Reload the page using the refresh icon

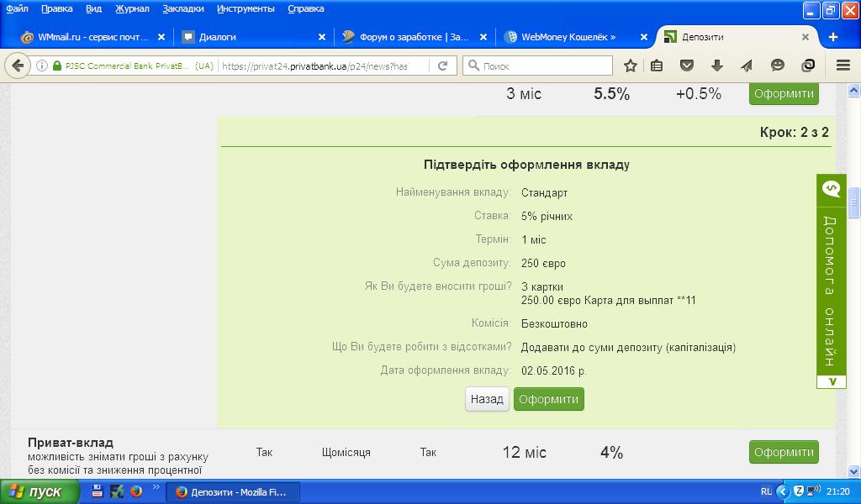click(x=442, y=66)
